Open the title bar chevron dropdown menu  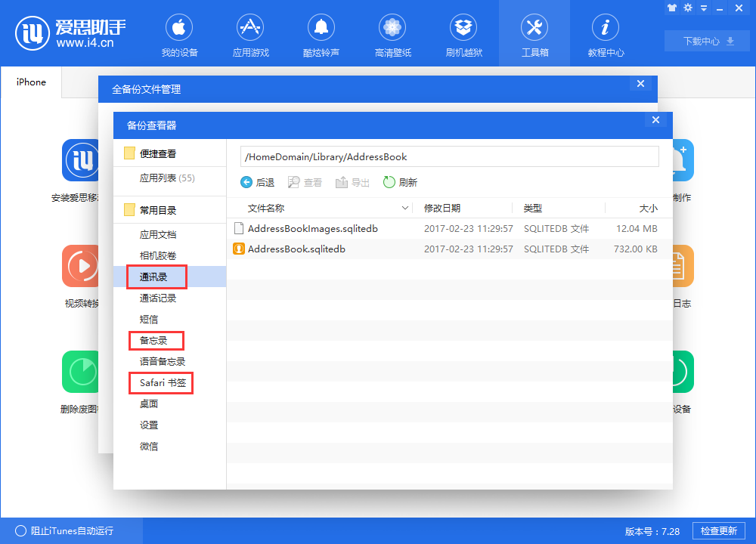703,8
